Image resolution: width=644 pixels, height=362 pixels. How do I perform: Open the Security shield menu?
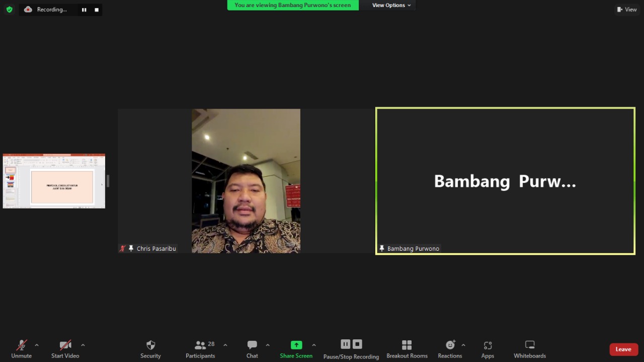tap(150, 348)
